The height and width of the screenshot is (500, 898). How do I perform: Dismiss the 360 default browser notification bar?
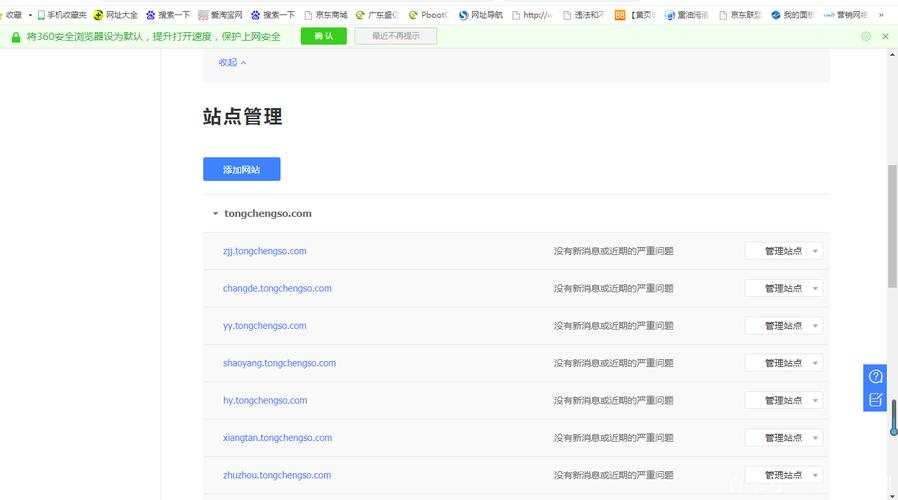pos(885,36)
